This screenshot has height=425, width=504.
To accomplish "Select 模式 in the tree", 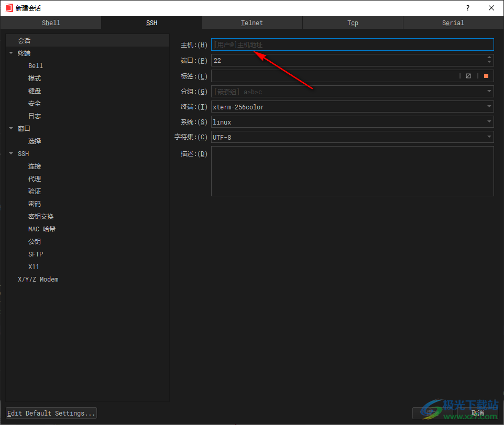I will point(35,79).
